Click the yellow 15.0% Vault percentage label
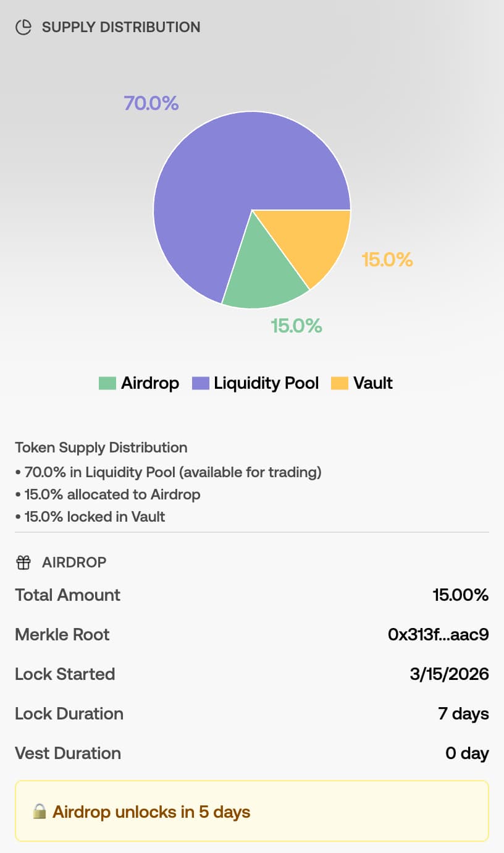The width and height of the screenshot is (504, 853). tap(387, 260)
